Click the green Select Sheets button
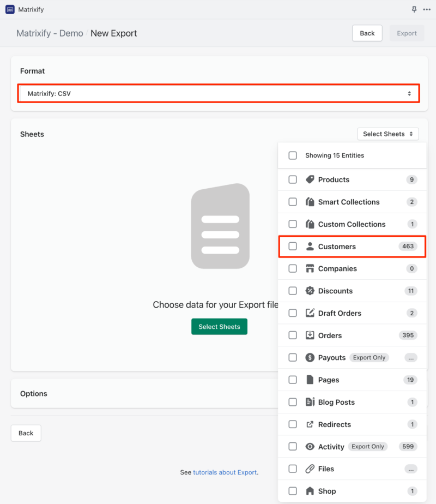The height and width of the screenshot is (504, 436). tap(219, 327)
